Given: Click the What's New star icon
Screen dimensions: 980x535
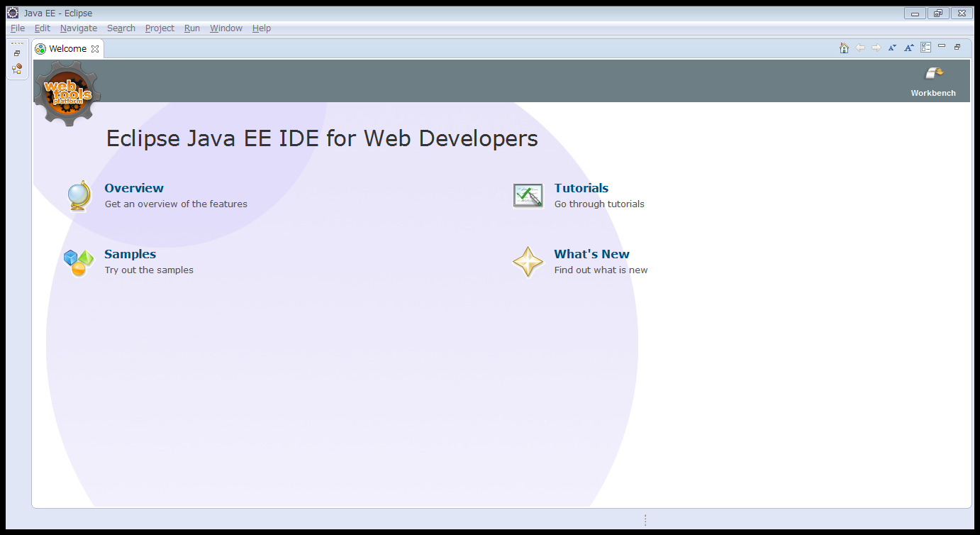Looking at the screenshot, I should point(528,262).
